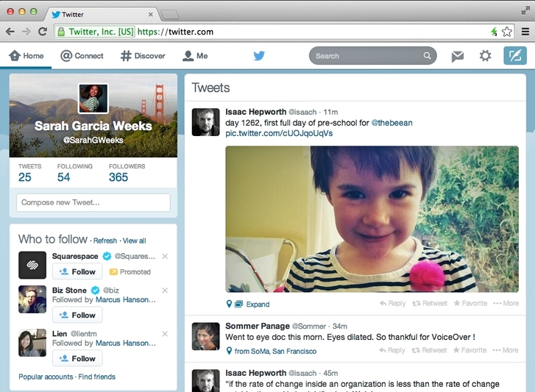The height and width of the screenshot is (392, 535).
Task: Click the Find friends link
Action: (96, 377)
